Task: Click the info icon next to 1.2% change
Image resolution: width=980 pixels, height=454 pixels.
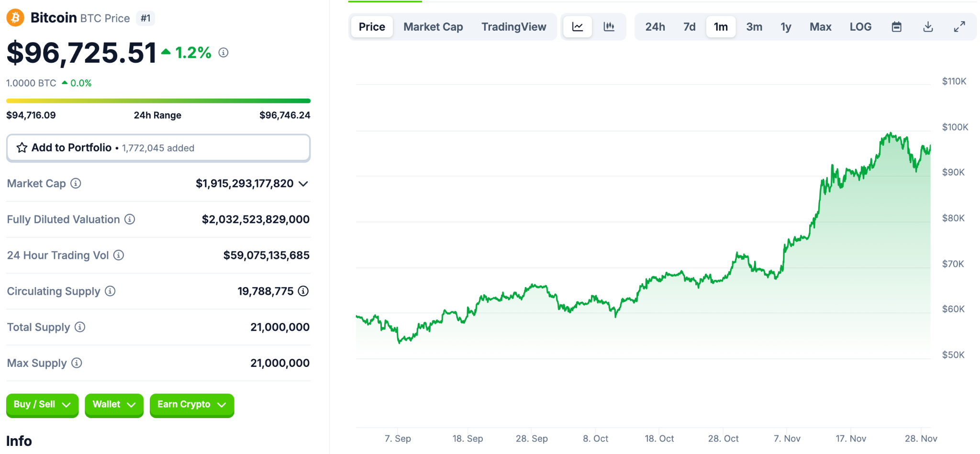Action: [x=223, y=53]
